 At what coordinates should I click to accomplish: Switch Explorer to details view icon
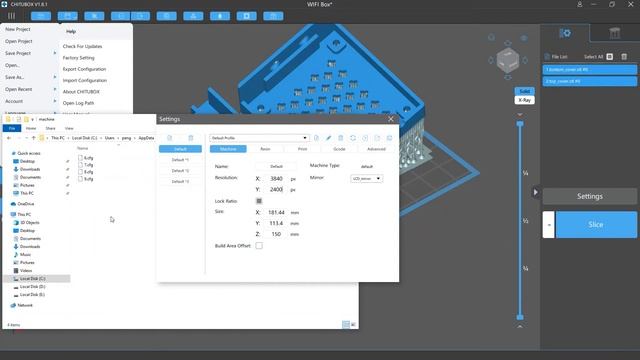[x=346, y=324]
